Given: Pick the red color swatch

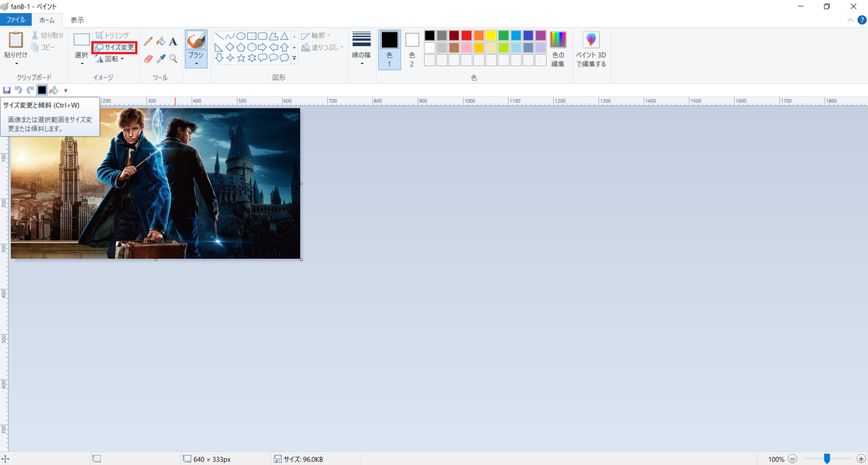Looking at the screenshot, I should pos(467,35).
